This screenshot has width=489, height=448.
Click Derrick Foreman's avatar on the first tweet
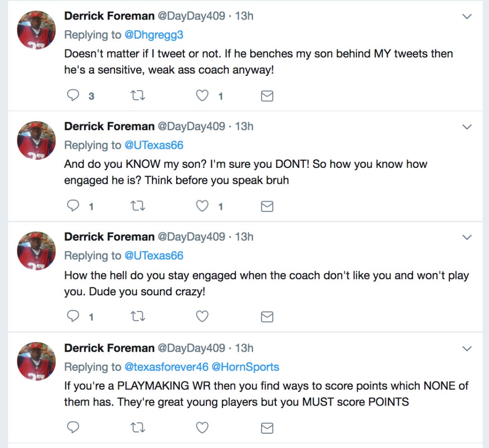coord(36,30)
